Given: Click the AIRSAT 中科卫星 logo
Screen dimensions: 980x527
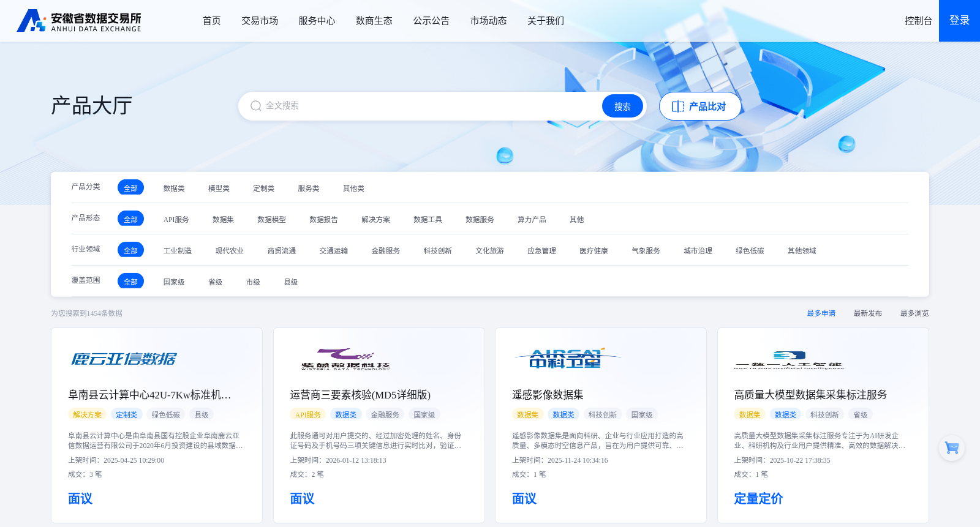Looking at the screenshot, I should (567, 358).
